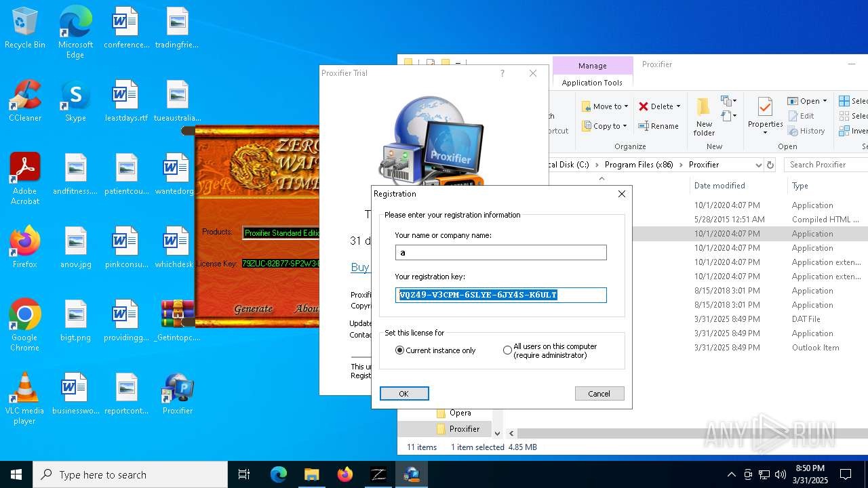The height and width of the screenshot is (488, 868).
Task: Launch Microsoft Edge desktop shortcut
Action: pos(75,33)
